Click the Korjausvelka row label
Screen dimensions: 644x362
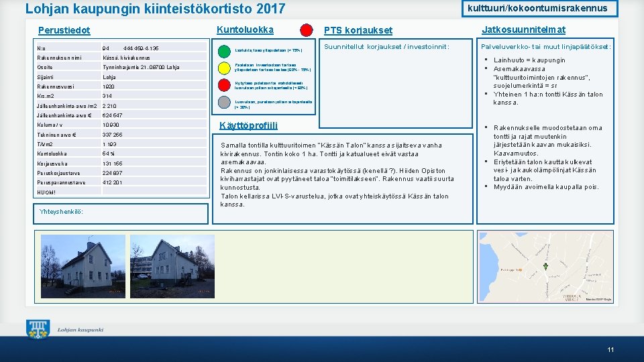(52, 164)
